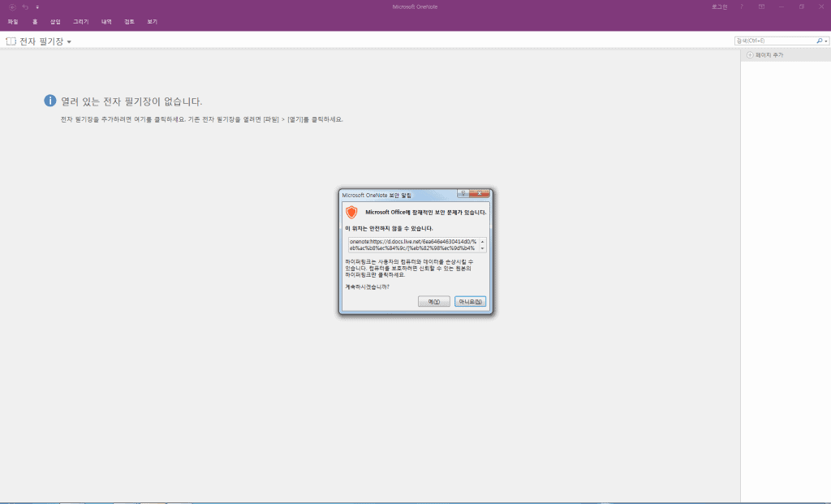This screenshot has width=831, height=504.
Task: Click the undo icon in the title bar
Action: (25, 6)
